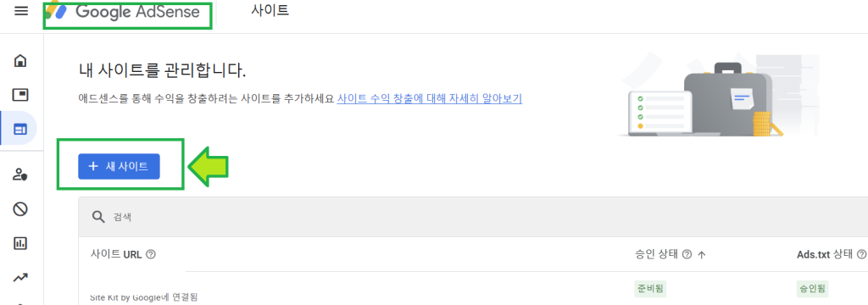This screenshot has height=305, width=868.
Task: Click help icon next to 사이트 URL
Action: tap(151, 255)
